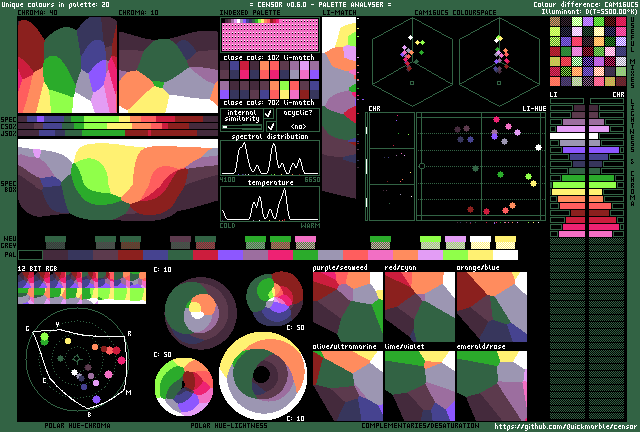Click the small square at left cube base
640x432 pixels.
[412, 83]
